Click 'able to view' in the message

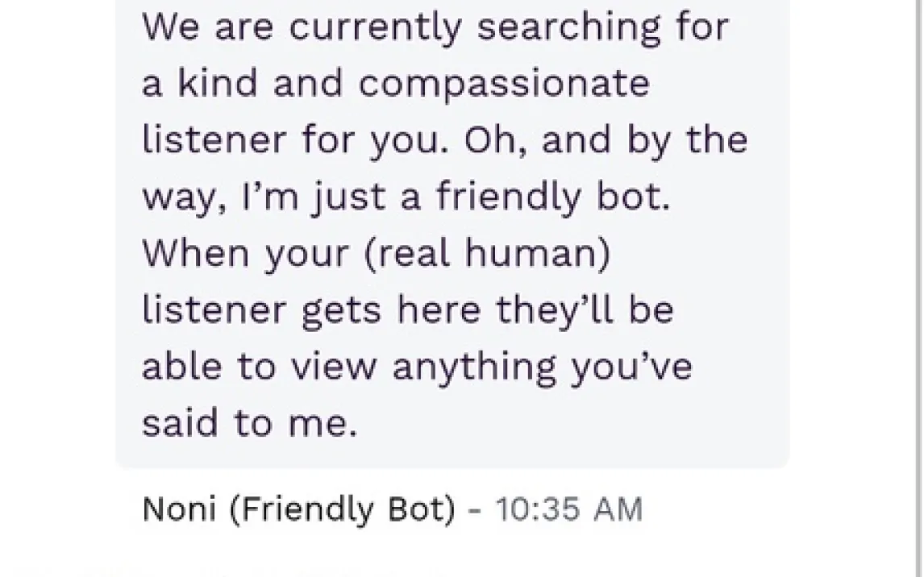click(259, 367)
